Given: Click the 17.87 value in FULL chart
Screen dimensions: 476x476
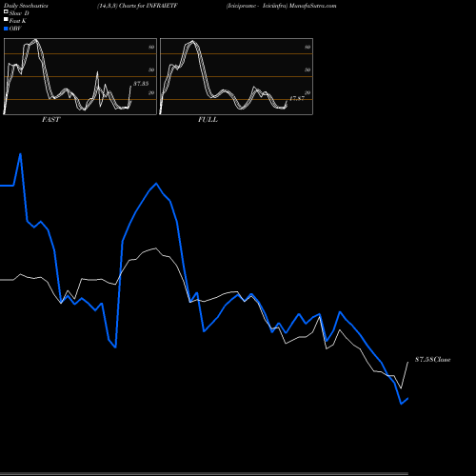Looking at the screenshot, I should tap(297, 98).
